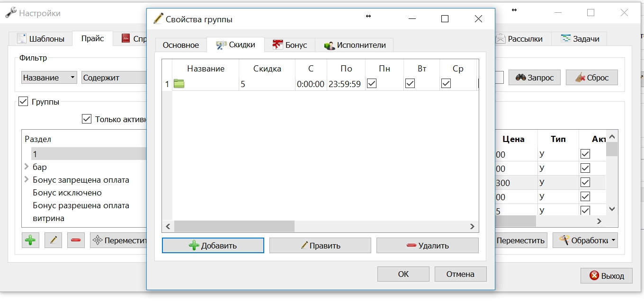Expand the бар section
The width and height of the screenshot is (644, 301).
(27, 167)
